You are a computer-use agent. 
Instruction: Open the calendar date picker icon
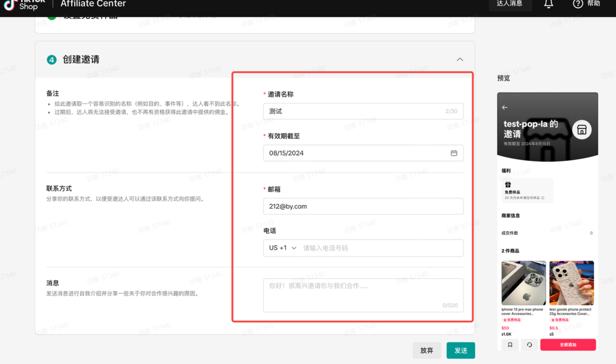(x=454, y=153)
